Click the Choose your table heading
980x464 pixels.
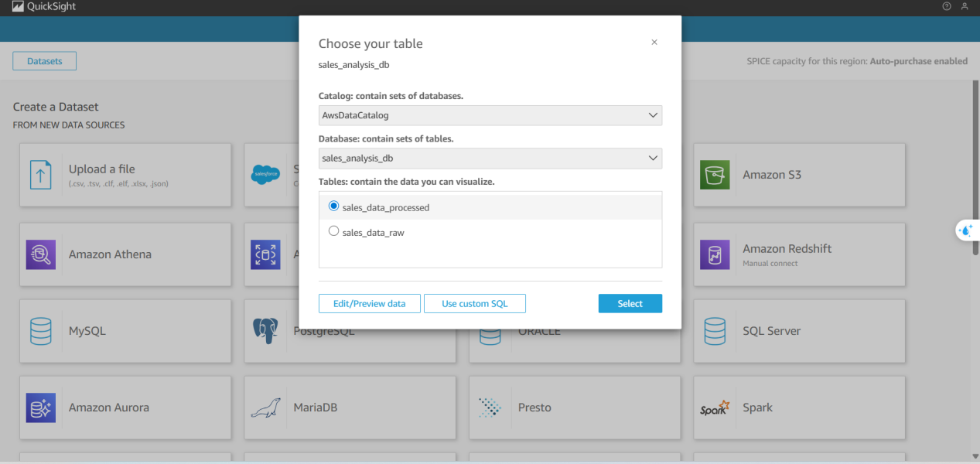[370, 44]
